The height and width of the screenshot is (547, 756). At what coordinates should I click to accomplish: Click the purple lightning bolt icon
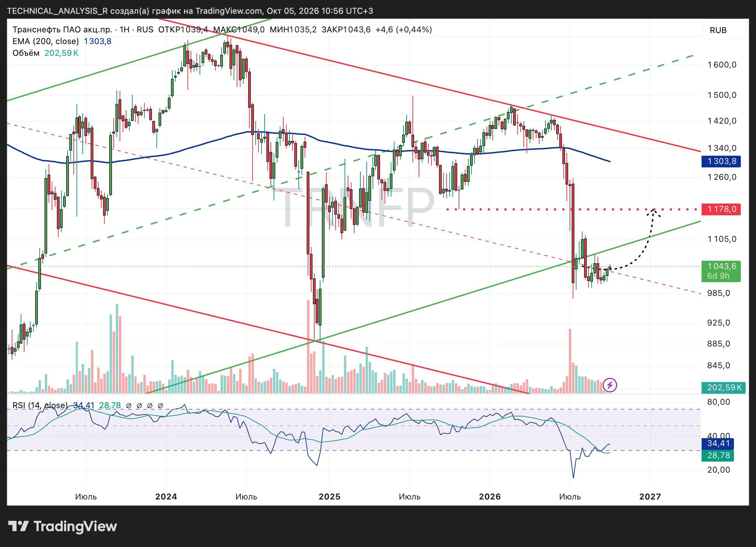(x=610, y=385)
